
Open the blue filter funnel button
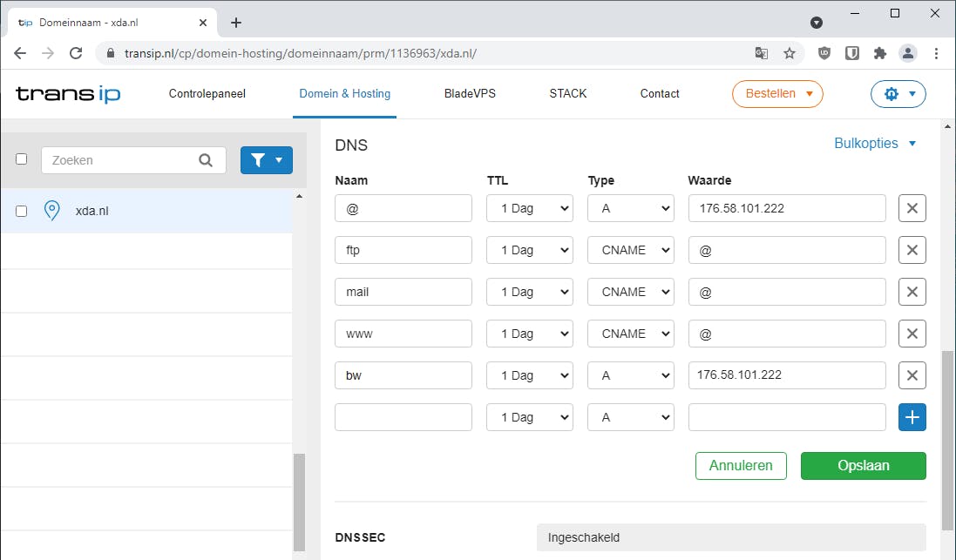point(267,160)
